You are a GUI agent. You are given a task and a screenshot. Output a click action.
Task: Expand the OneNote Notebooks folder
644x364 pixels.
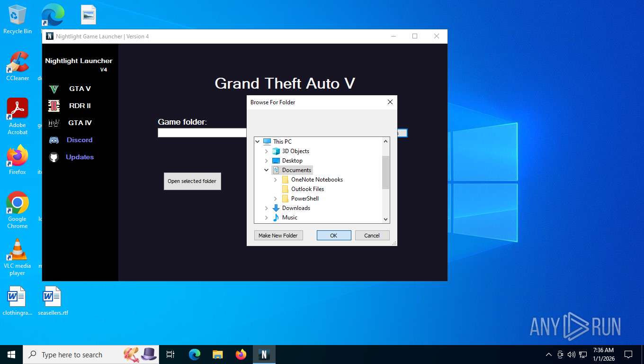tap(276, 180)
